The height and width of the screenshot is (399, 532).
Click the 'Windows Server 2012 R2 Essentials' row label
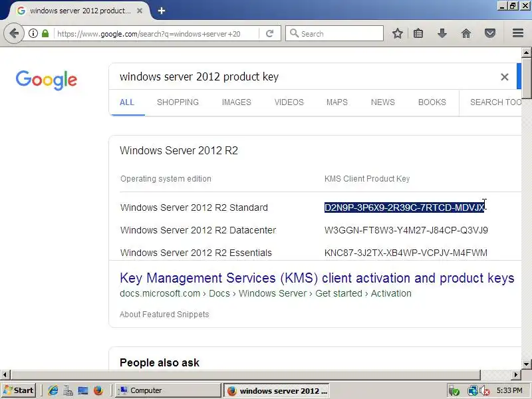coord(196,253)
